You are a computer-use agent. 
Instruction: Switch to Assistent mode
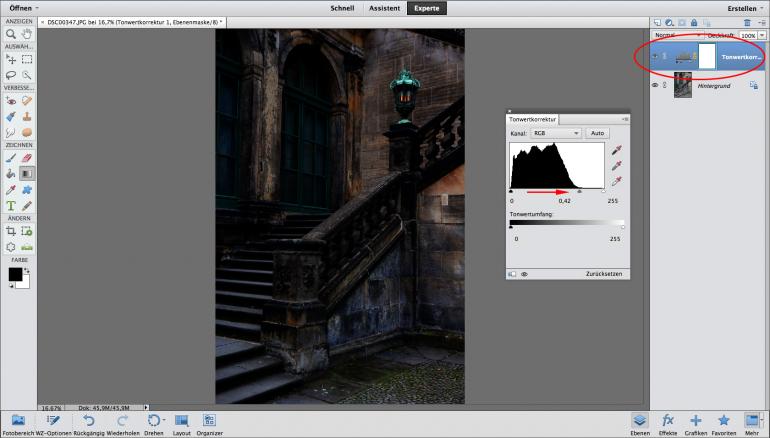pyautogui.click(x=385, y=8)
